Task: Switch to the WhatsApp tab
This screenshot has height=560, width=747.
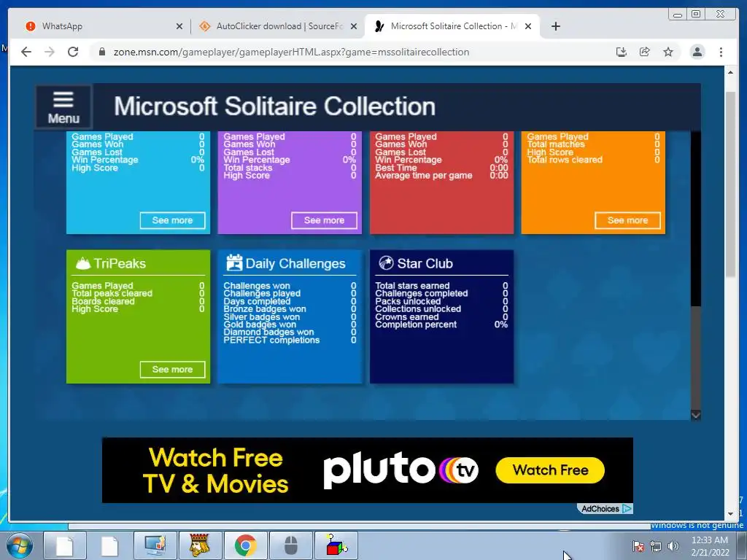Action: 102,26
